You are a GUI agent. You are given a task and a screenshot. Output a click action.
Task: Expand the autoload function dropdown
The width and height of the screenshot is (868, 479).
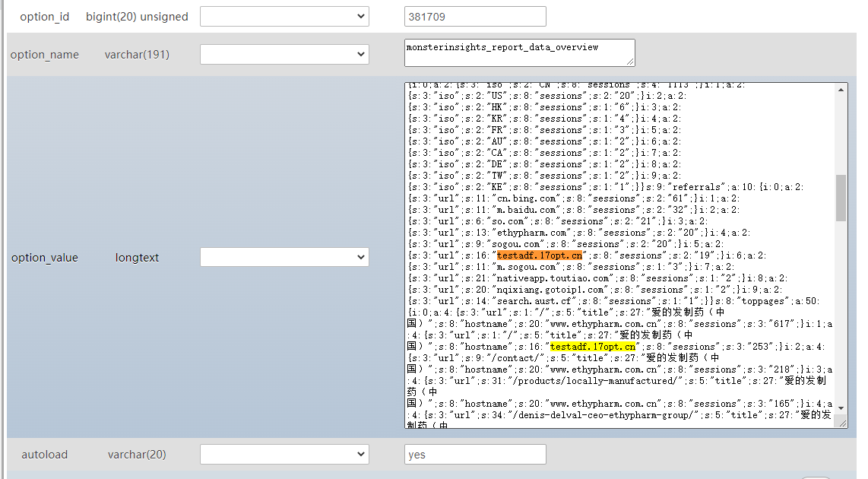tap(284, 455)
